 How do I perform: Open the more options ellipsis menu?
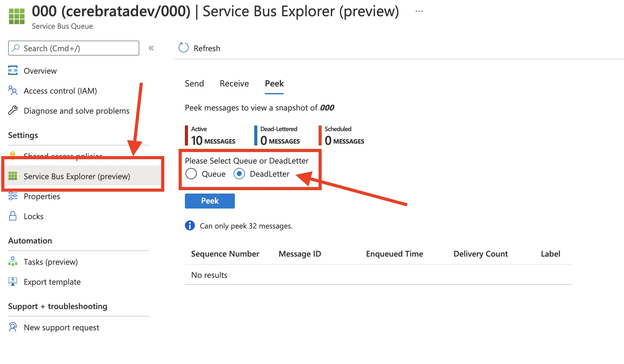point(419,12)
